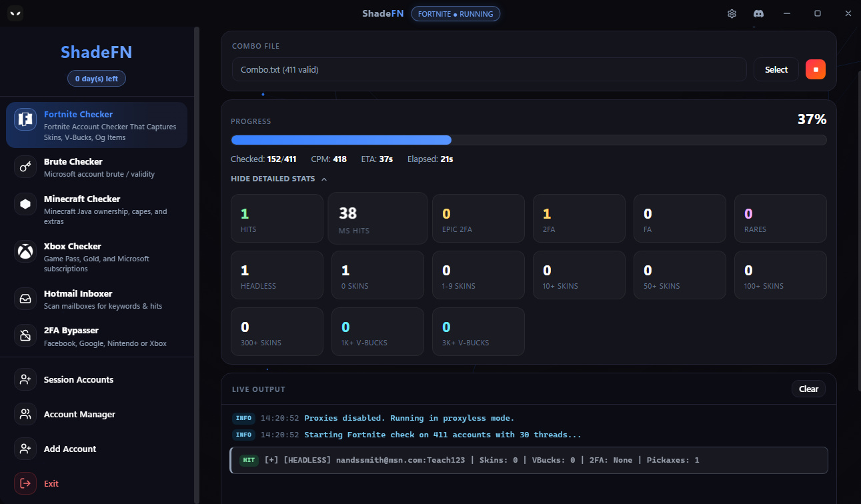Click the "10+ SKINS" stat card
Viewport: 861px width, 504px height.
tap(579, 275)
